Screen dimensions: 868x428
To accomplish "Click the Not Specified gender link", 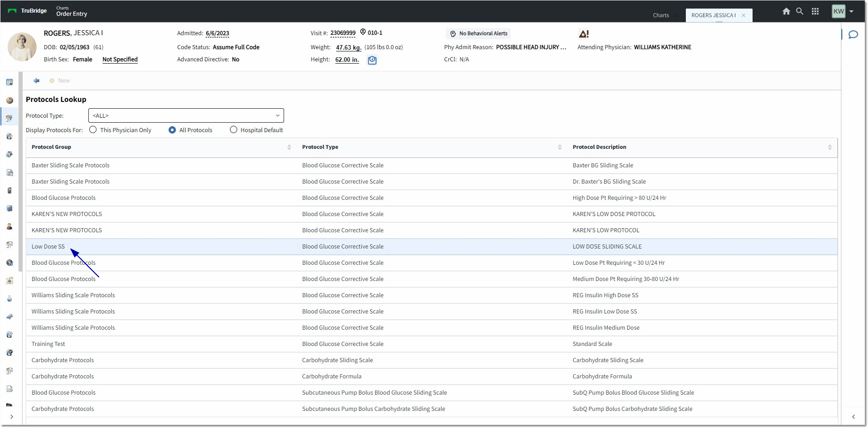I will tap(120, 60).
